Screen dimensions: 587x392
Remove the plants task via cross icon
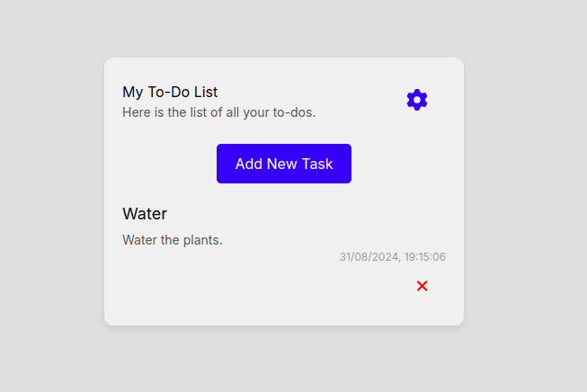click(x=422, y=286)
